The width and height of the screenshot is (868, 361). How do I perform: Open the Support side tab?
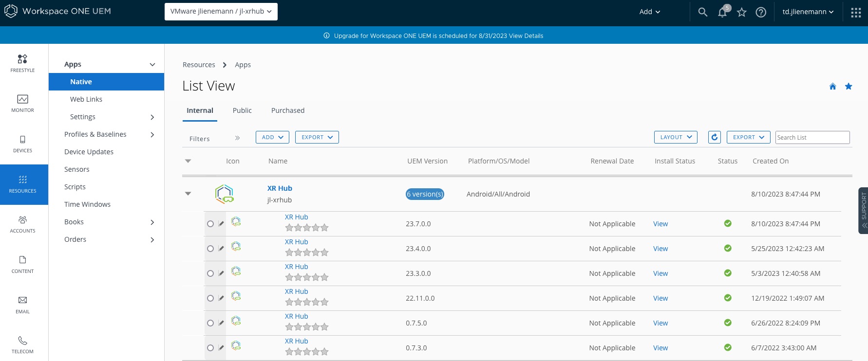click(x=863, y=211)
